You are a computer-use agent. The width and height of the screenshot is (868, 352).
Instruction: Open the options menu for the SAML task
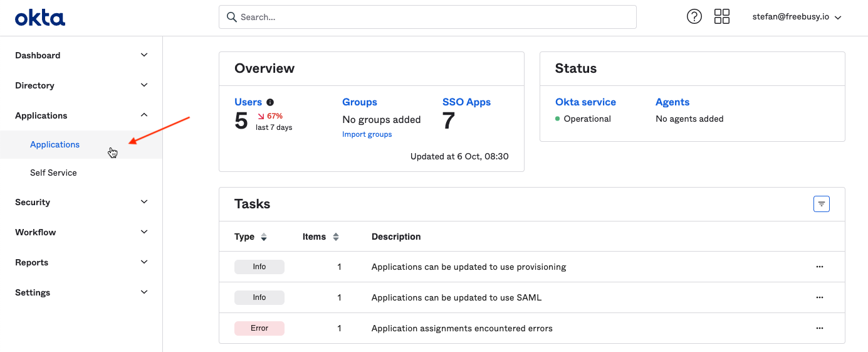pyautogui.click(x=820, y=297)
